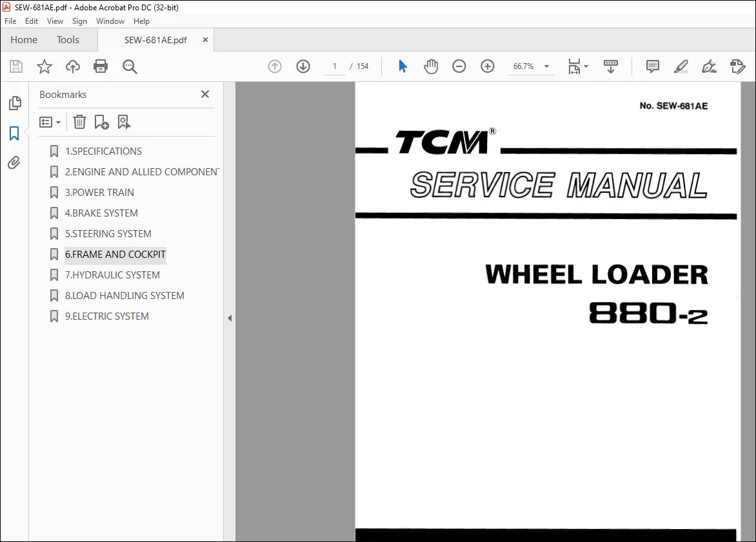
Task: Open bookmark 6.FRAME AND COCKPIT
Action: coord(115,255)
